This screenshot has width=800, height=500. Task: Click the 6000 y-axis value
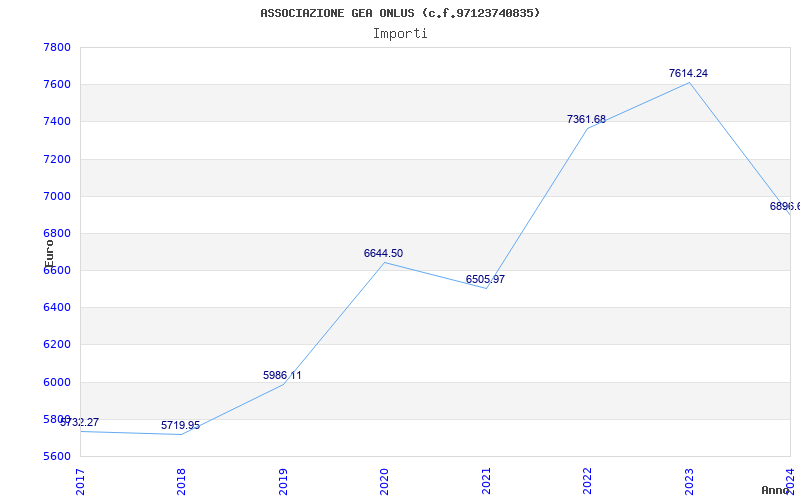(58, 382)
